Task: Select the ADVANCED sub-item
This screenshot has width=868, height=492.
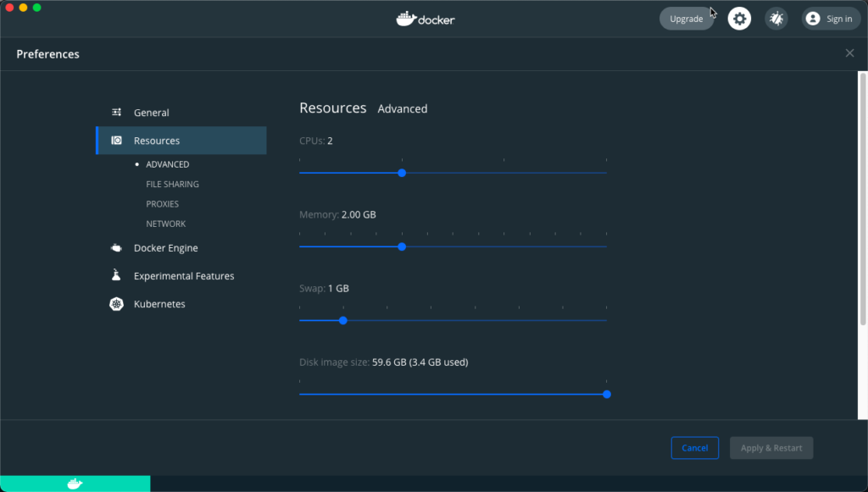Action: click(167, 164)
